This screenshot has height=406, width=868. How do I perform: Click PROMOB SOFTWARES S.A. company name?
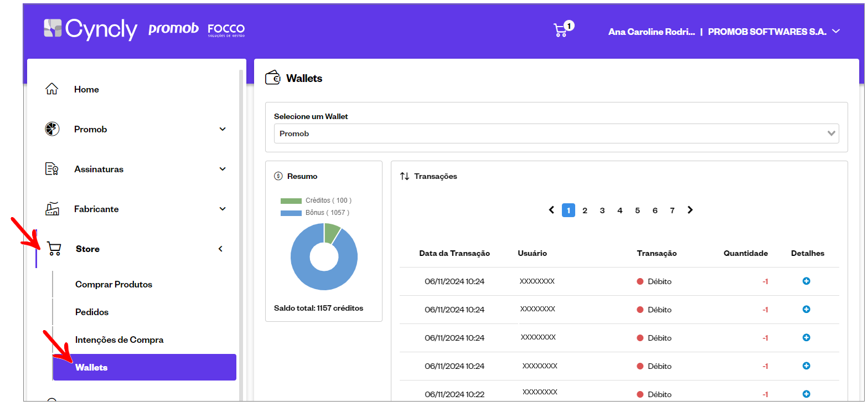(x=767, y=32)
